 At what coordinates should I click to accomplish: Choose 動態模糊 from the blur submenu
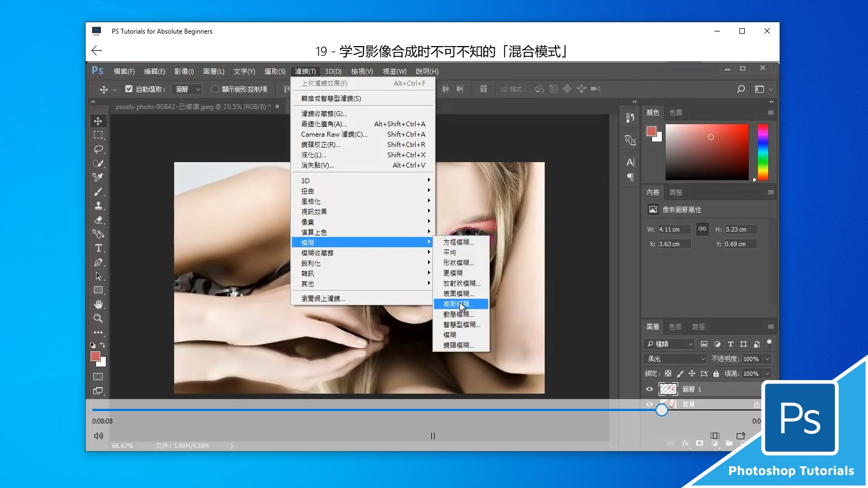pyautogui.click(x=461, y=314)
